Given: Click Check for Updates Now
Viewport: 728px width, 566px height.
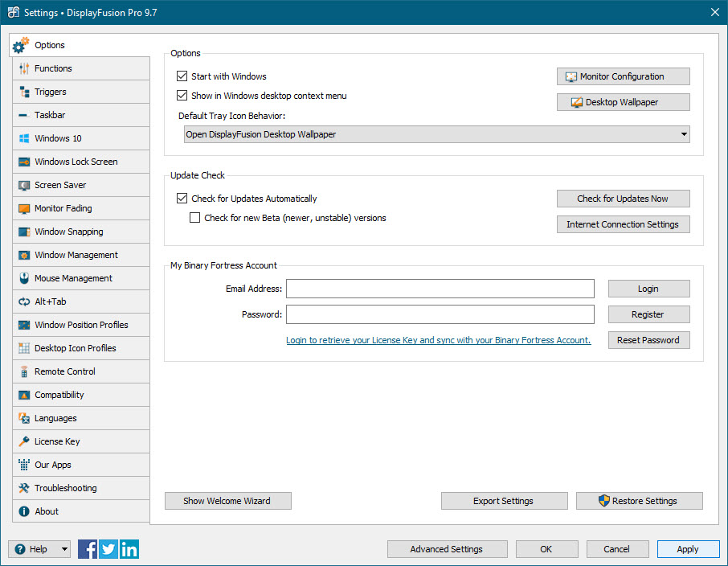Looking at the screenshot, I should [x=623, y=199].
